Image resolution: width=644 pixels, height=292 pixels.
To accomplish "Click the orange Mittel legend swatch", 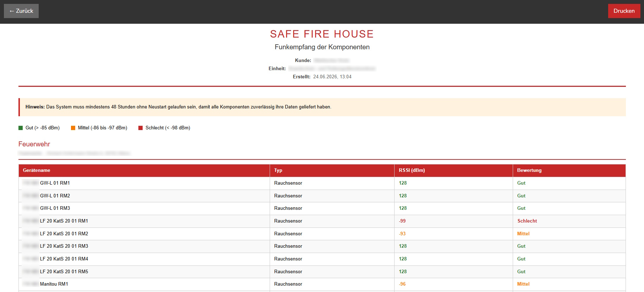I will point(73,128).
